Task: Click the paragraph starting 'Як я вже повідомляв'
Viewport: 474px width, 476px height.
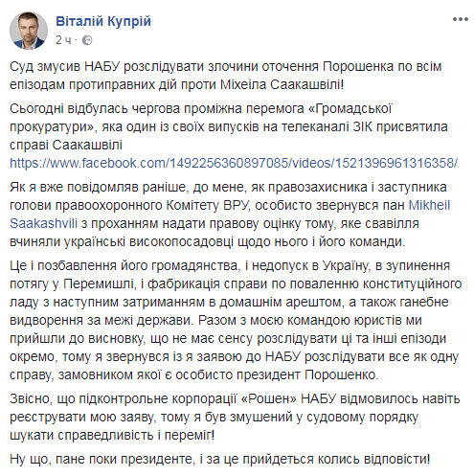Action: pyautogui.click(x=230, y=215)
